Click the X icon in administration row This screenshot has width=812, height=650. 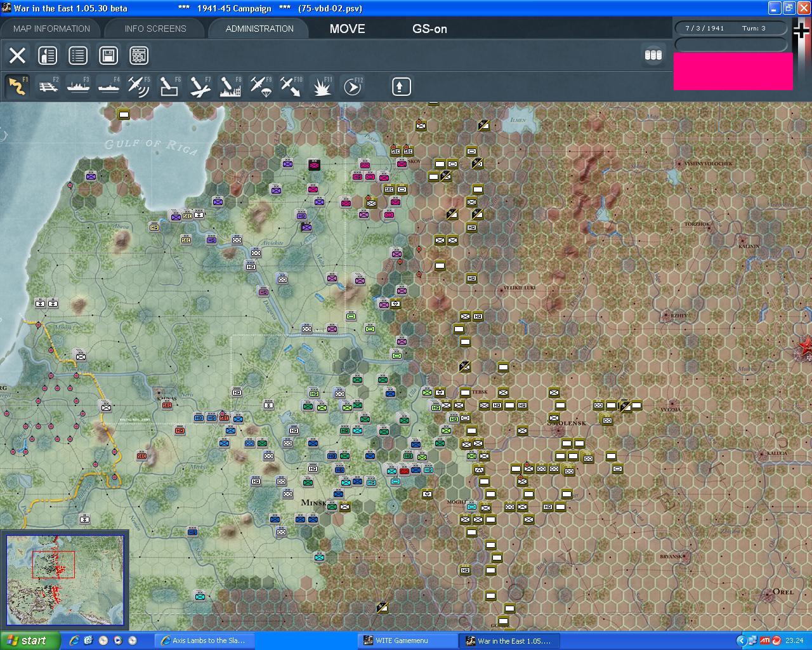click(x=17, y=55)
